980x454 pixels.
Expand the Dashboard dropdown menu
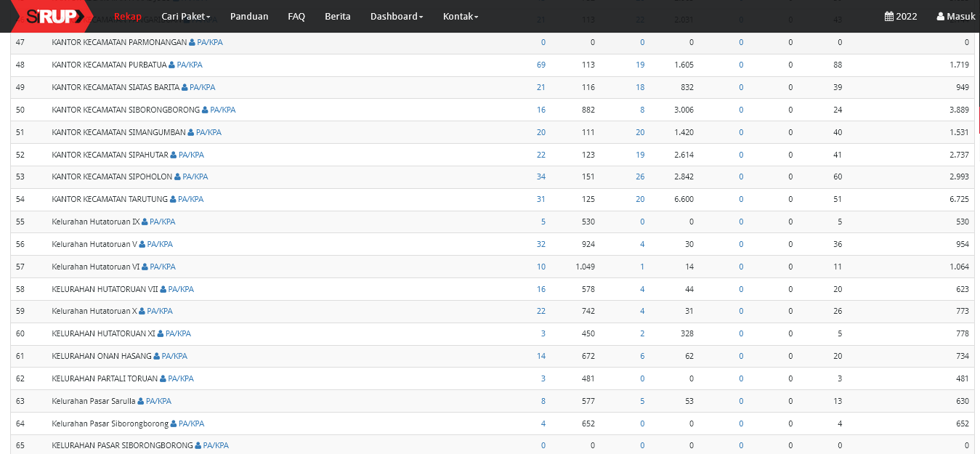[x=396, y=17]
